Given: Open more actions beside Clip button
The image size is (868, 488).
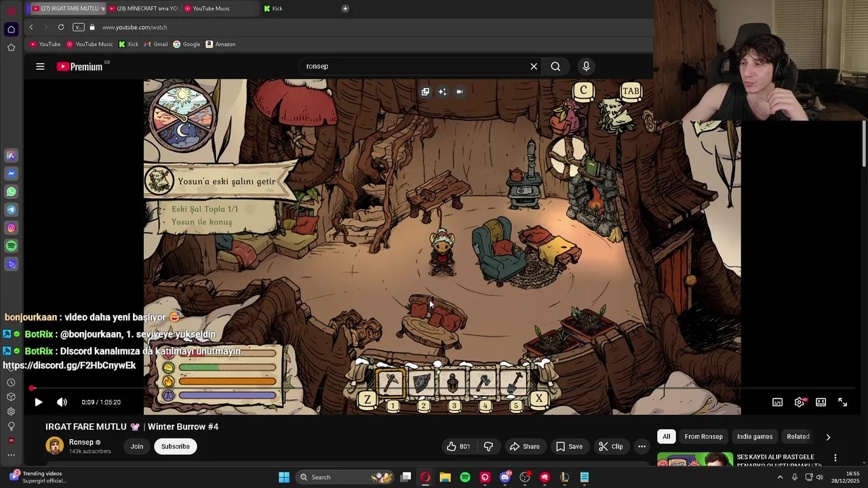Looking at the screenshot, I should tap(642, 446).
